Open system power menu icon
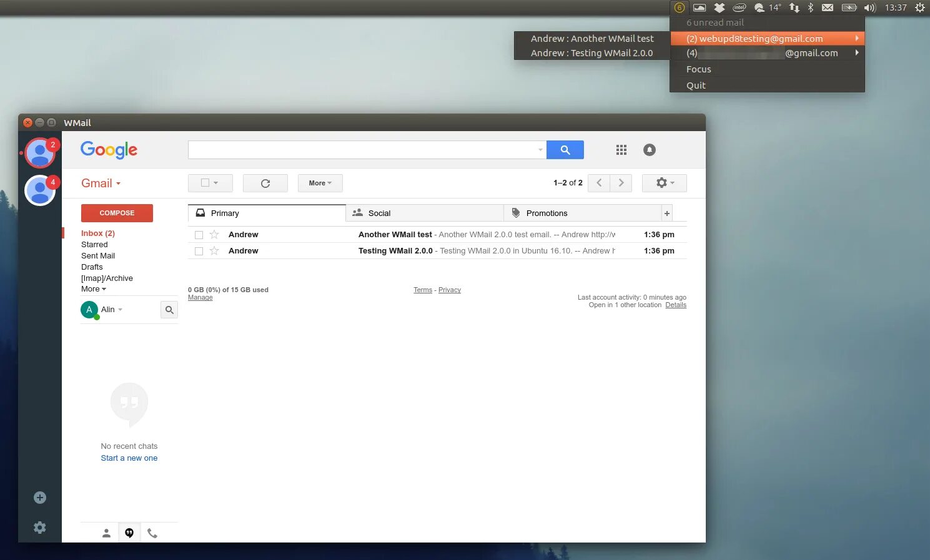This screenshot has width=930, height=560. point(920,7)
